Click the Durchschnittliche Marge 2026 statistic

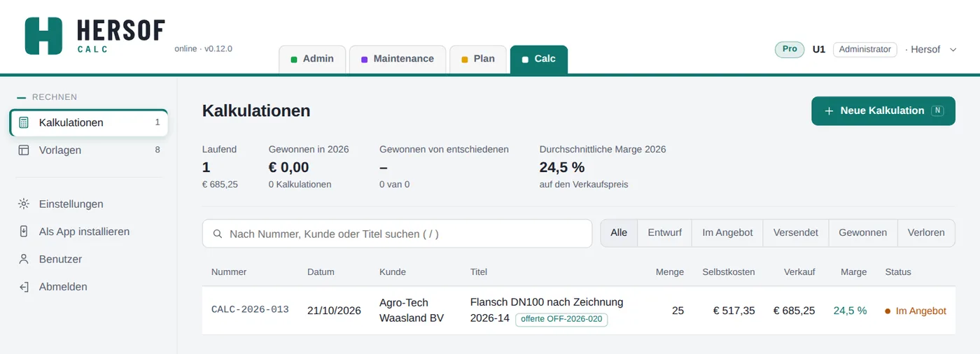tap(603, 167)
